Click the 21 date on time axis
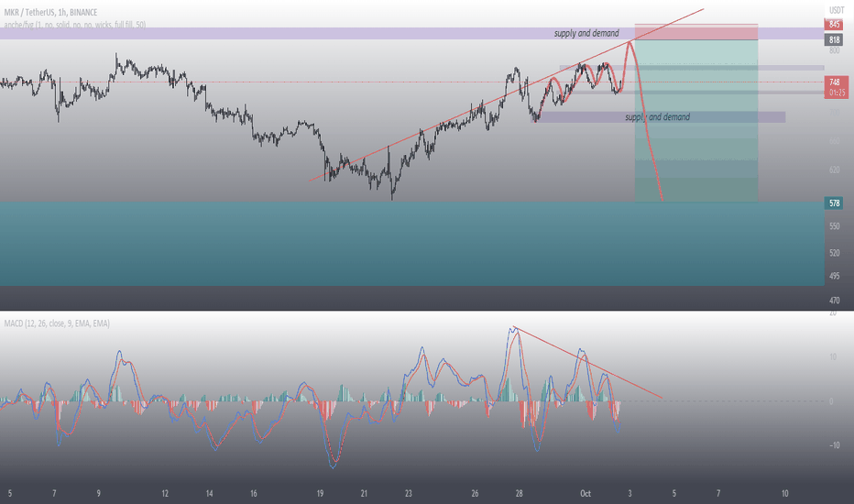 364,494
